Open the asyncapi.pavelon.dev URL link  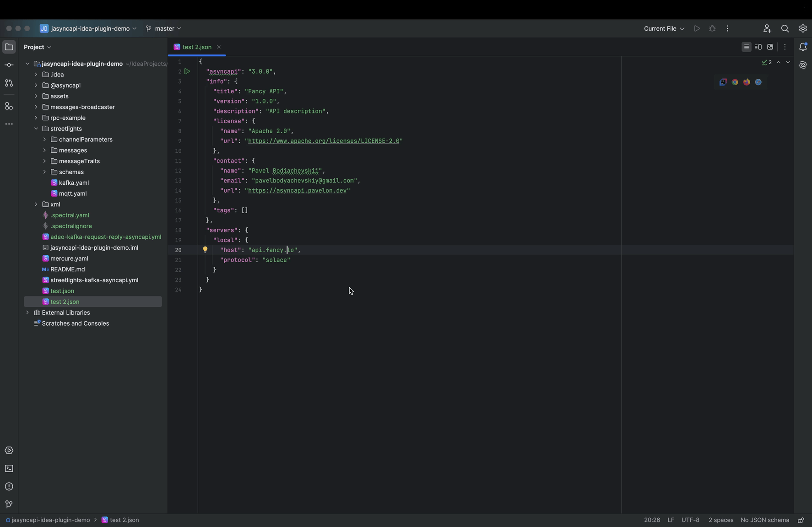point(297,190)
